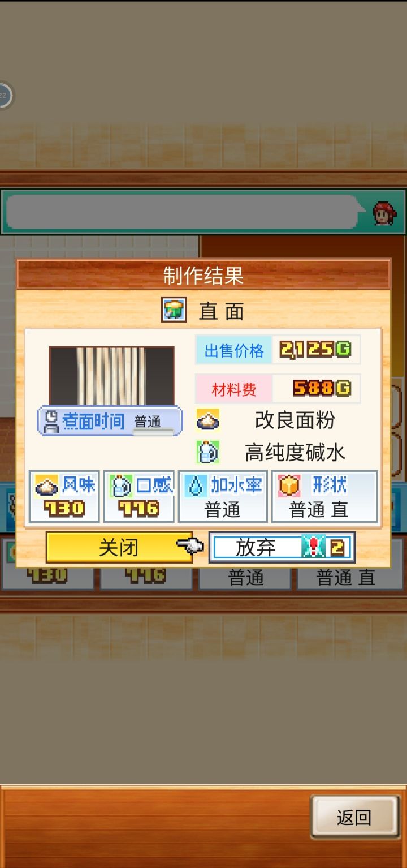Tap the 加水率 water drop icon

pyautogui.click(x=196, y=485)
